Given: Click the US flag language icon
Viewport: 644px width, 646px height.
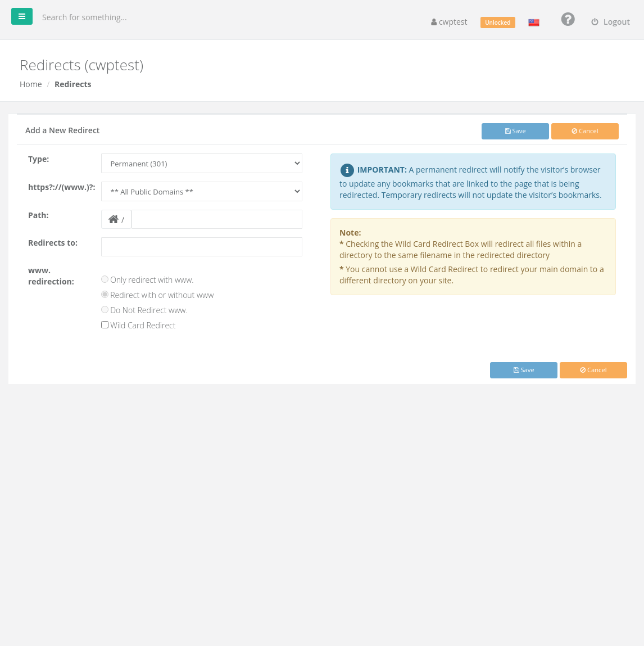Looking at the screenshot, I should coord(534,22).
